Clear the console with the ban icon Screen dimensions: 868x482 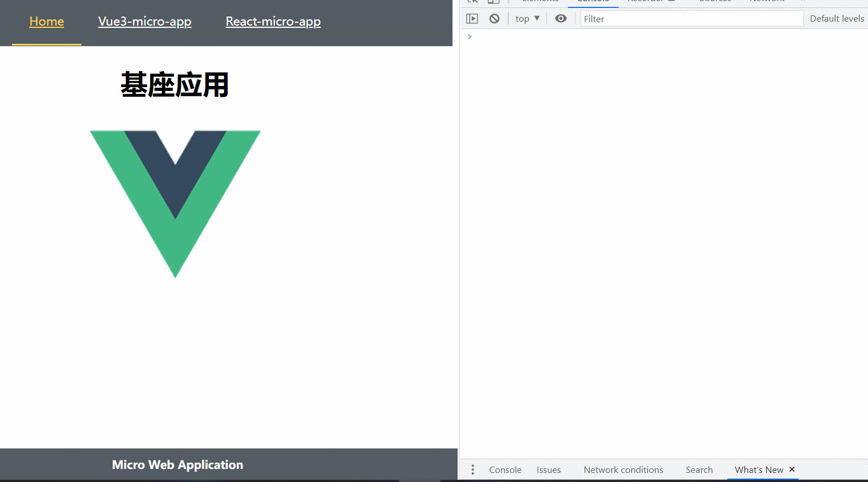click(x=495, y=19)
